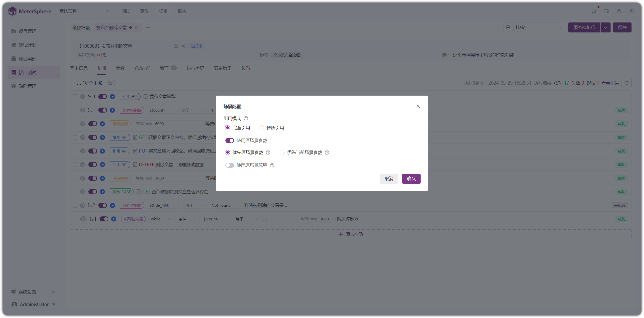
Task: Click MeterSphere logo
Action: [x=29, y=11]
